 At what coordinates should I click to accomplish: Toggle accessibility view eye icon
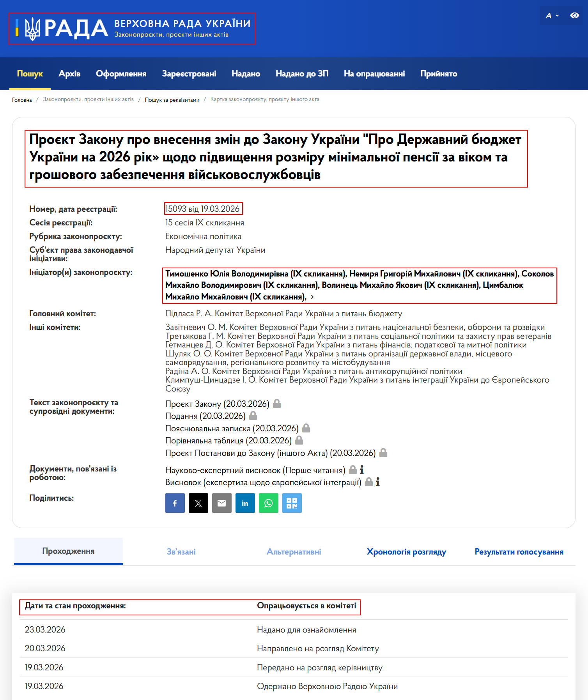point(574,16)
